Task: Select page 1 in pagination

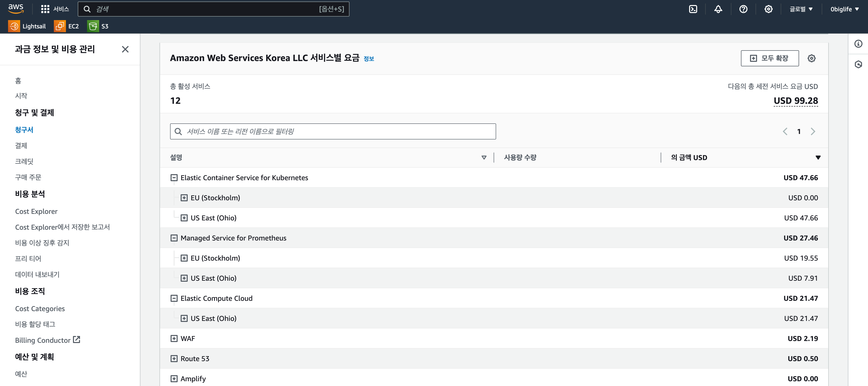Action: pyautogui.click(x=799, y=132)
